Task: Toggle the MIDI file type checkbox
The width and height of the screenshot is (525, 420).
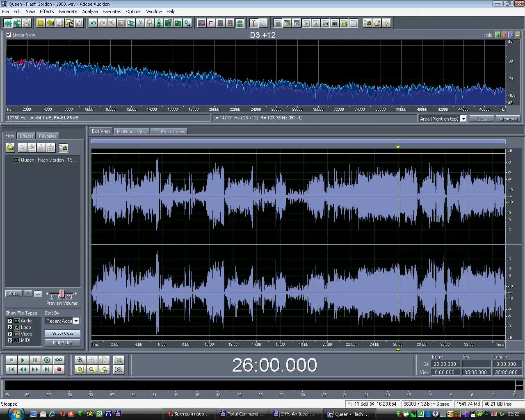Action: (10, 340)
